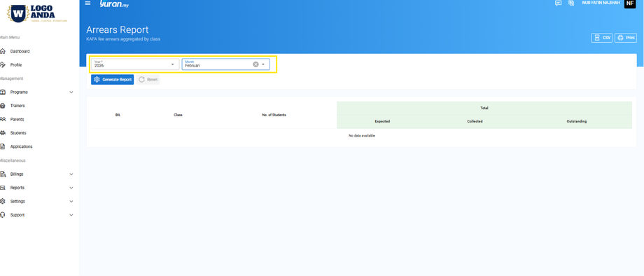Expand the Billings chevron
This screenshot has height=276, width=644.
71,174
